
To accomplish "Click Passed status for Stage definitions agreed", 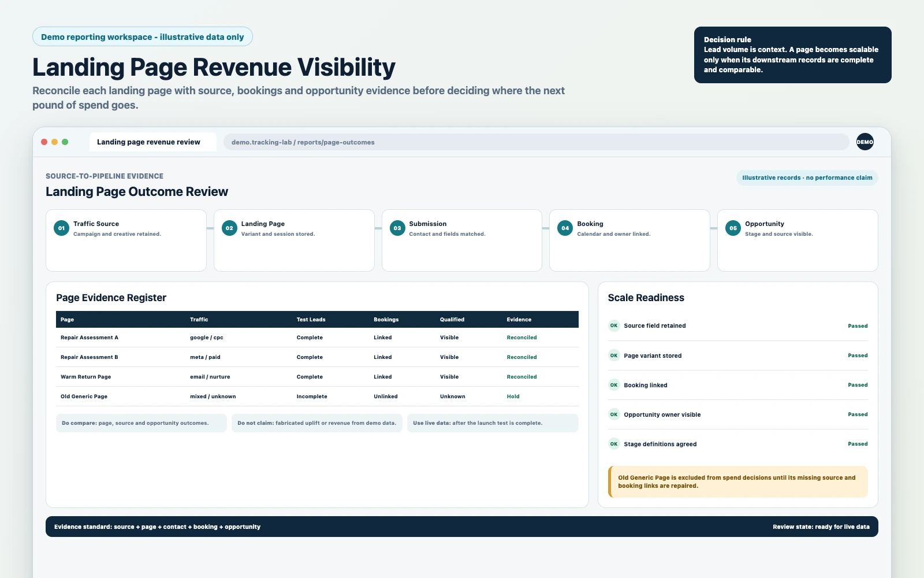I will point(858,444).
